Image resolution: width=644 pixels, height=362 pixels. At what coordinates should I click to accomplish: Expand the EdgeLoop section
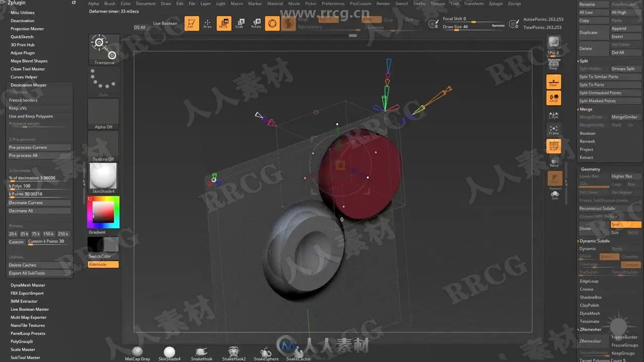589,281
